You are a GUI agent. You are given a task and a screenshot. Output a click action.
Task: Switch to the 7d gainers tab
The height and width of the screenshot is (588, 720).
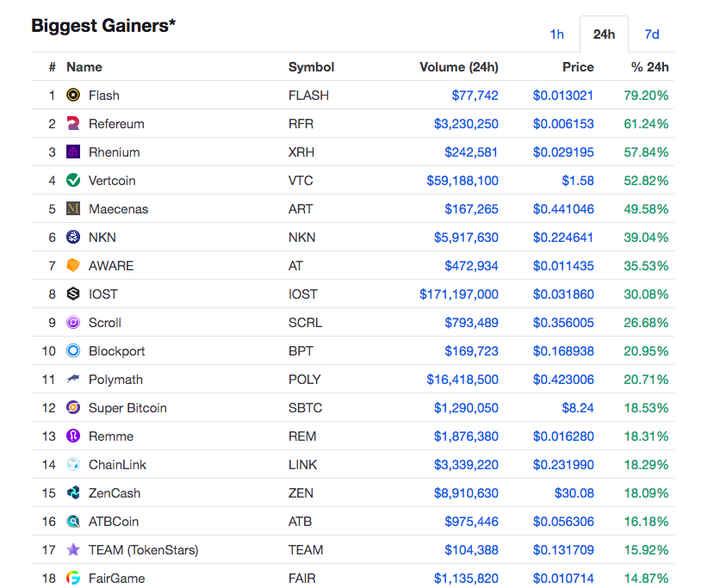tap(652, 34)
